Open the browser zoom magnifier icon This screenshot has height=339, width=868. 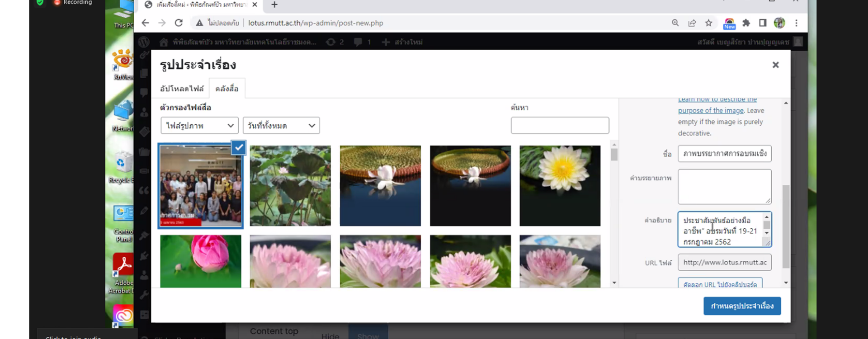tap(675, 23)
